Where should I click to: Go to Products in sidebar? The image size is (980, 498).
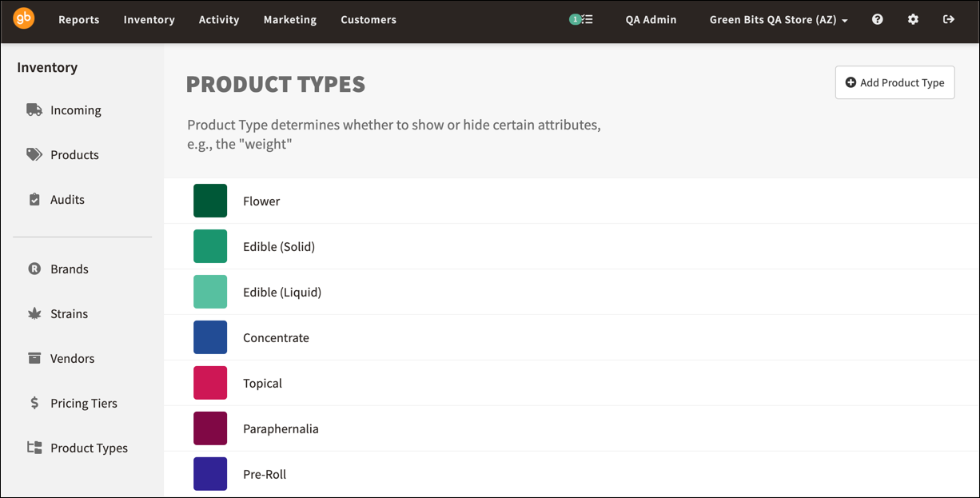point(74,155)
